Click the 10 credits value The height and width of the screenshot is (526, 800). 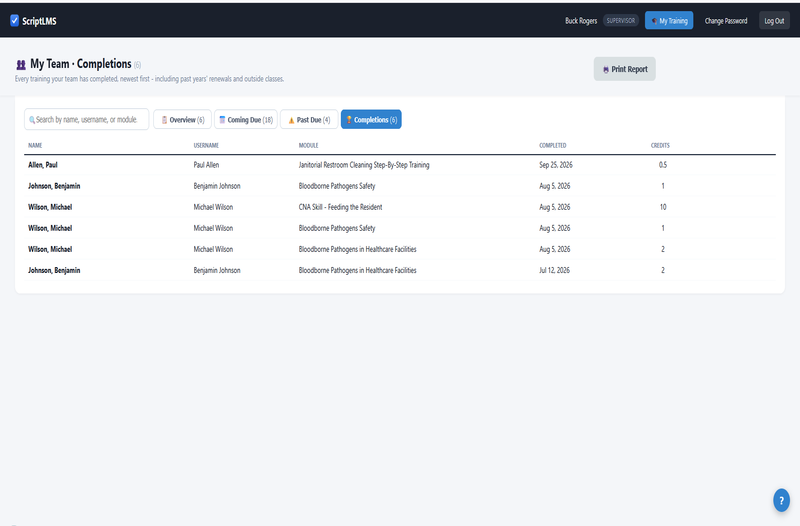tap(663, 207)
